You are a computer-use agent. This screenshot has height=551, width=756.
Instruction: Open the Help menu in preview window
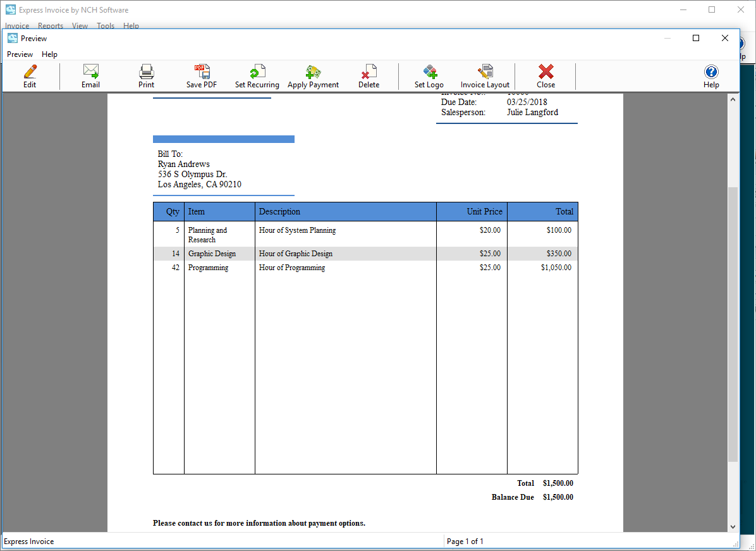49,54
